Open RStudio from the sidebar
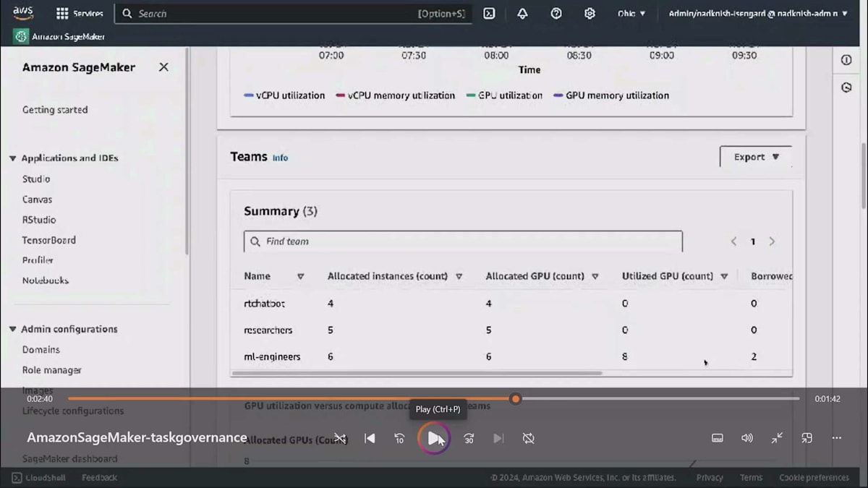Image resolution: width=868 pixels, height=488 pixels. click(x=39, y=220)
